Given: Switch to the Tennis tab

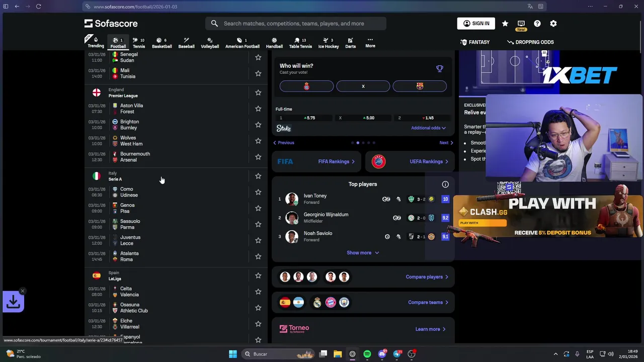Looking at the screenshot, I should tap(139, 43).
